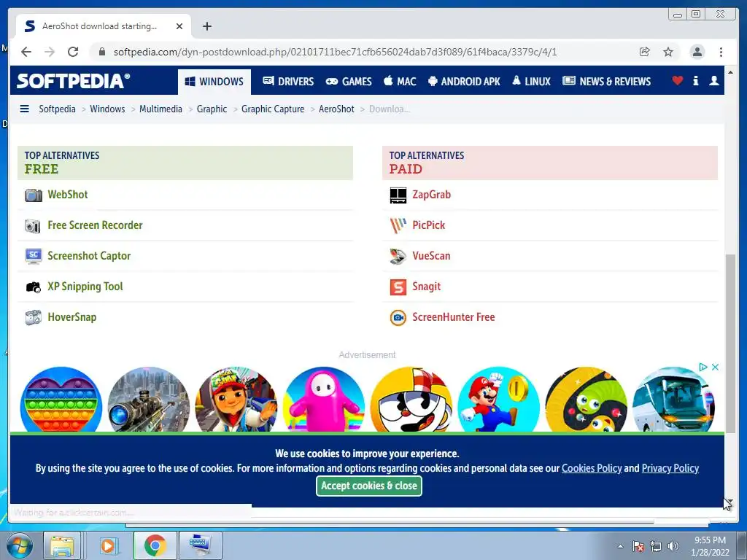
Task: Switch to the Windows section
Action: [x=214, y=82]
